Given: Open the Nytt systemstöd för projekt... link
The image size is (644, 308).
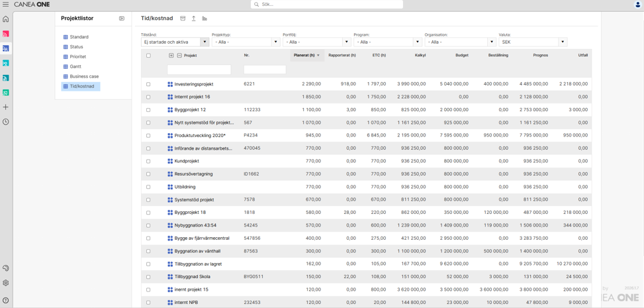Looking at the screenshot, I should [204, 123].
